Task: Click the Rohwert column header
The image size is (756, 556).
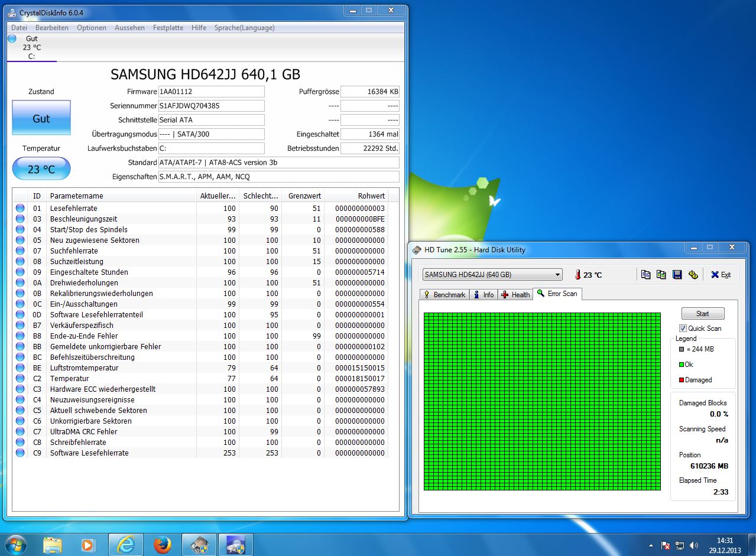Action: click(356, 196)
